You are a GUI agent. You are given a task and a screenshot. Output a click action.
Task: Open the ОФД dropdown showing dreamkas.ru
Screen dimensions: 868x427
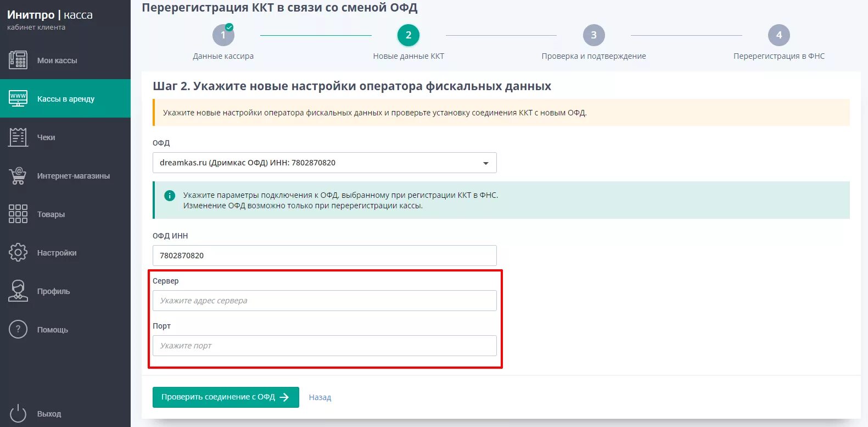point(324,163)
